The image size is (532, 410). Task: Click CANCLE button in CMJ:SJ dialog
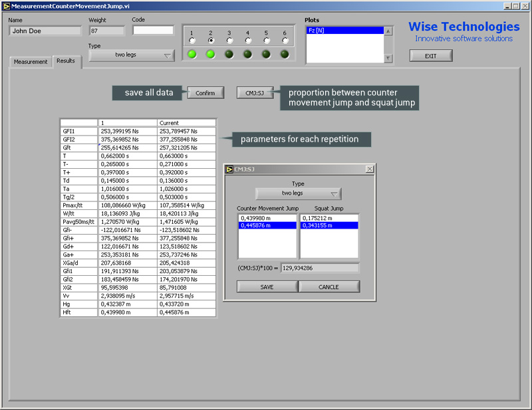point(329,287)
